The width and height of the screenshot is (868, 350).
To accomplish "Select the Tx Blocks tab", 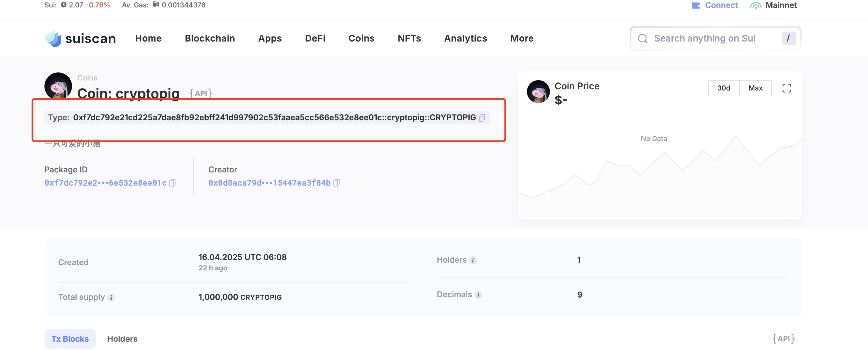I will tap(70, 339).
